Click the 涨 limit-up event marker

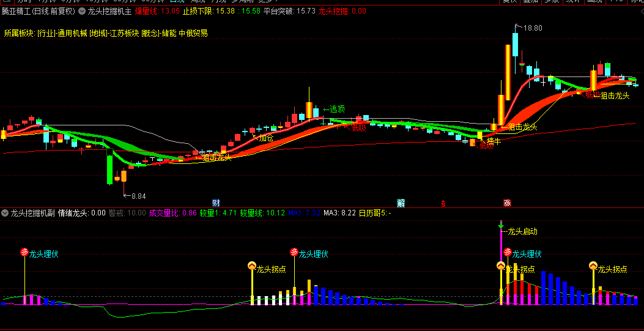coord(507,203)
